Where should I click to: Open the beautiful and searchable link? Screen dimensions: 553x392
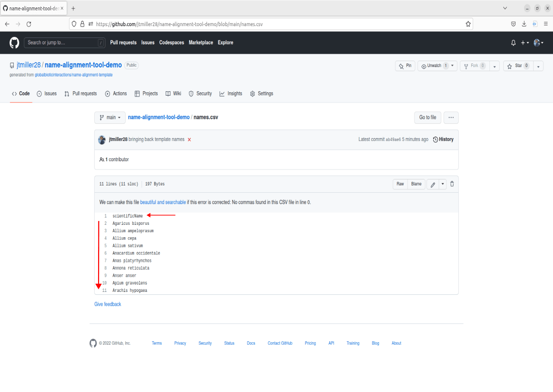point(163,202)
